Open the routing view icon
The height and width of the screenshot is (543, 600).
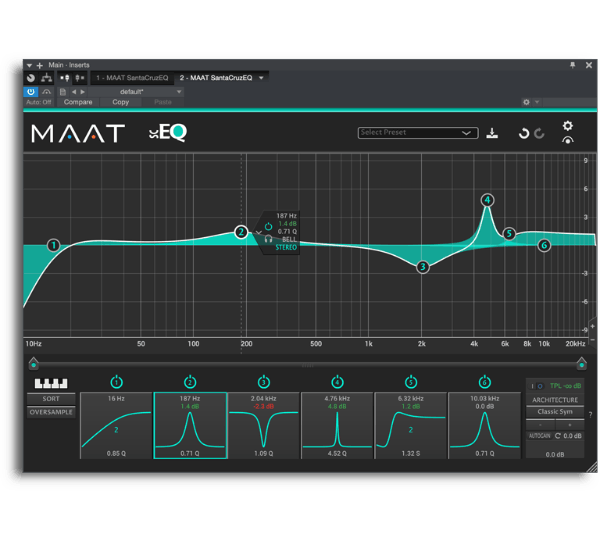tap(46, 78)
